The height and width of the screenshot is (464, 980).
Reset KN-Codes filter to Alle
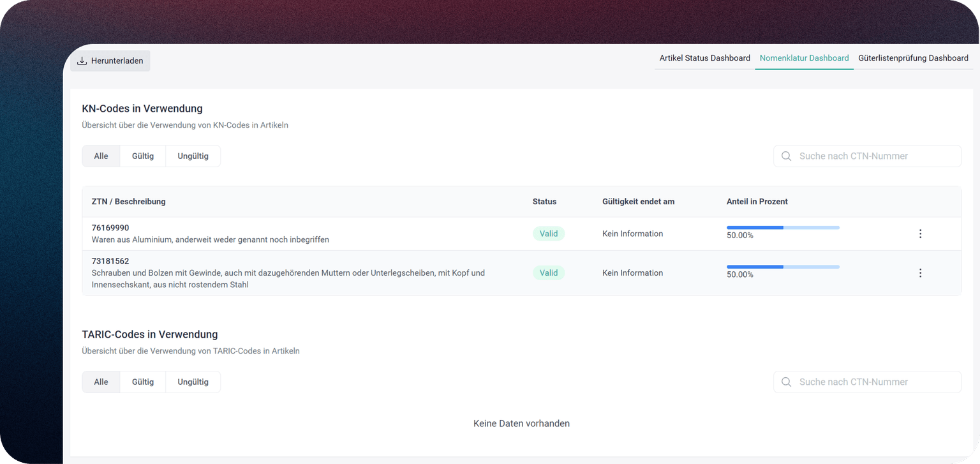pyautogui.click(x=101, y=156)
